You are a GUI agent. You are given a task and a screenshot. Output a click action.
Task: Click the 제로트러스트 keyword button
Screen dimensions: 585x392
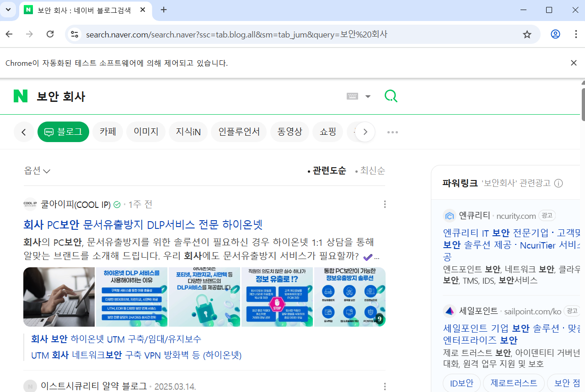coord(514,383)
